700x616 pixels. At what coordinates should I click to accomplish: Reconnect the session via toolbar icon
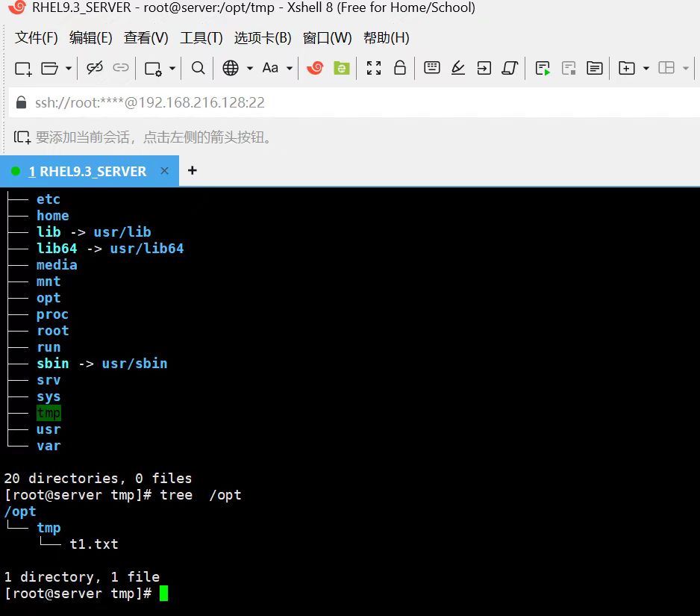click(x=119, y=68)
